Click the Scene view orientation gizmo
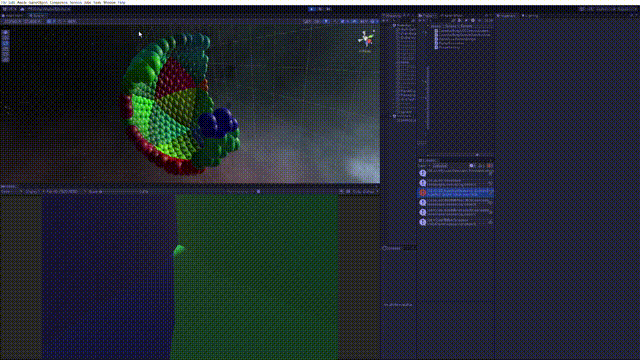This screenshot has width=640, height=360. tap(366, 40)
